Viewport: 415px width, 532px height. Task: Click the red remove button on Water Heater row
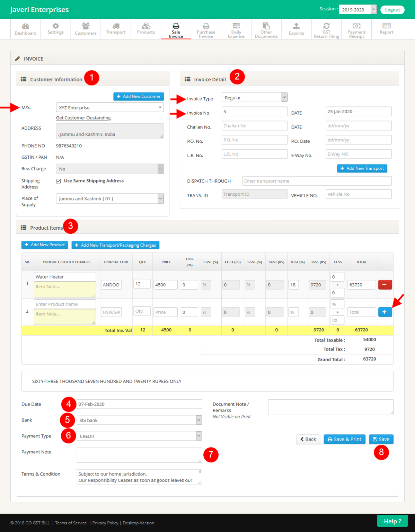coord(385,284)
